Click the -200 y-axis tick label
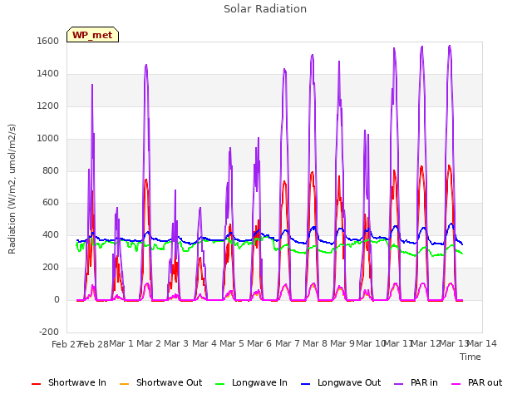Image resolution: width=532 pixels, height=399 pixels. point(49,332)
